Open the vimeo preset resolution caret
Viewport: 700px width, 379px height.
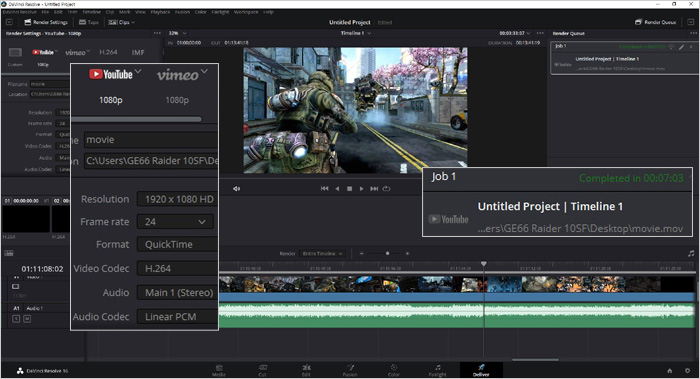(88, 51)
